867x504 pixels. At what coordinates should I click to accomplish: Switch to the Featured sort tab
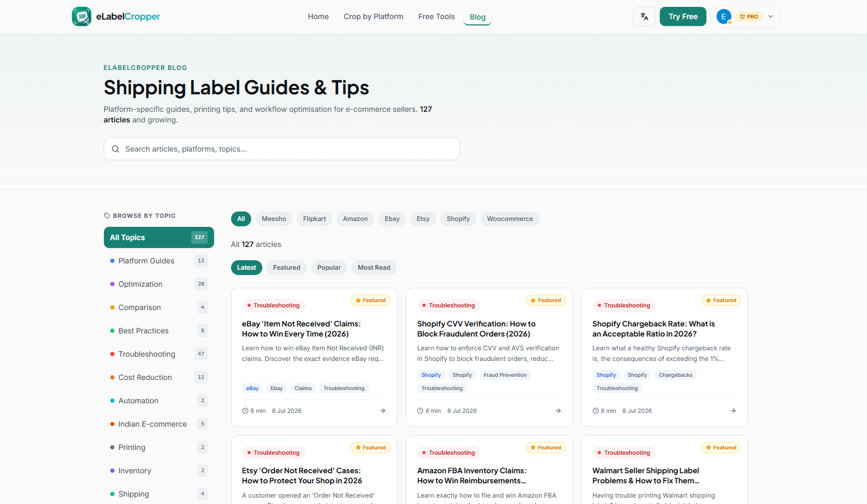[x=287, y=268]
